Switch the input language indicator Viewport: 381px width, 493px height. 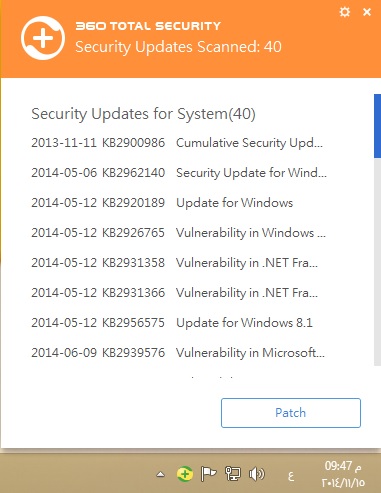tap(291, 476)
